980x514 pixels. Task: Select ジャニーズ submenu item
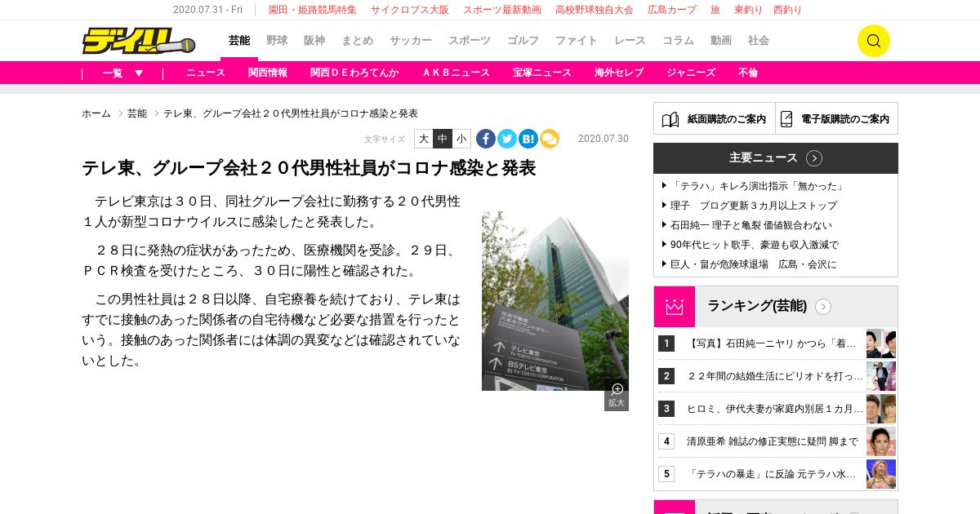pos(691,73)
